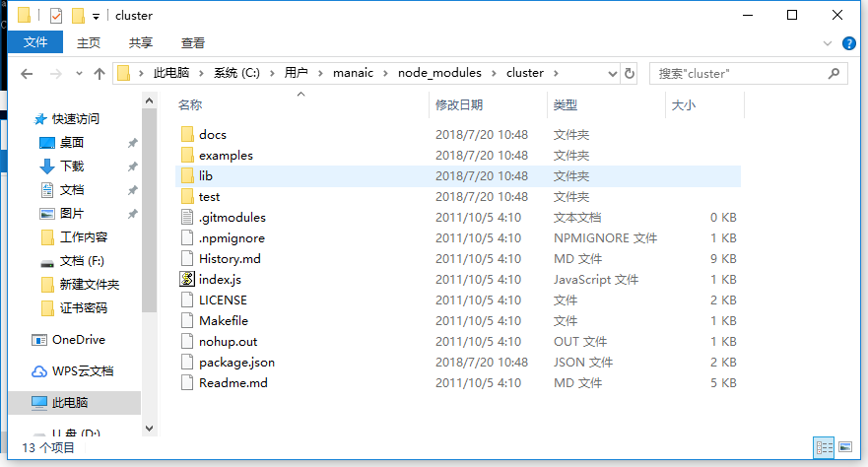Expand chevron after node_modules in path
868x467 pixels.
(x=494, y=73)
